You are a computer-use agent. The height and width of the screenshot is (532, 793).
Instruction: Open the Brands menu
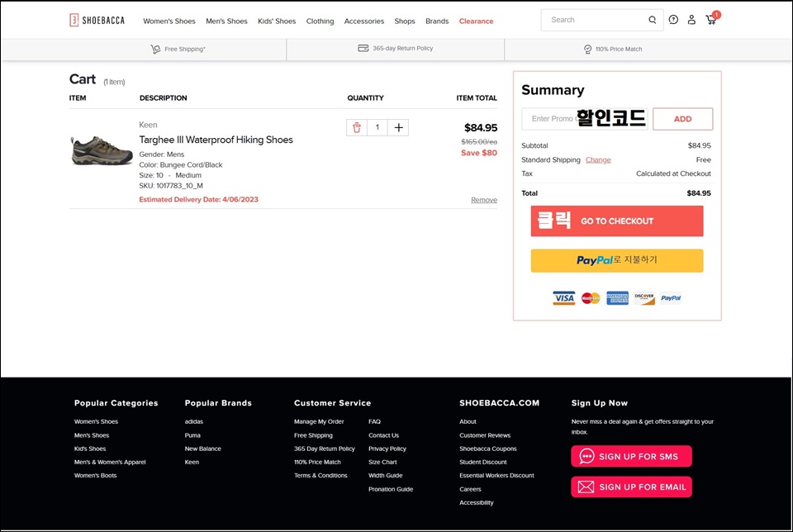[437, 21]
